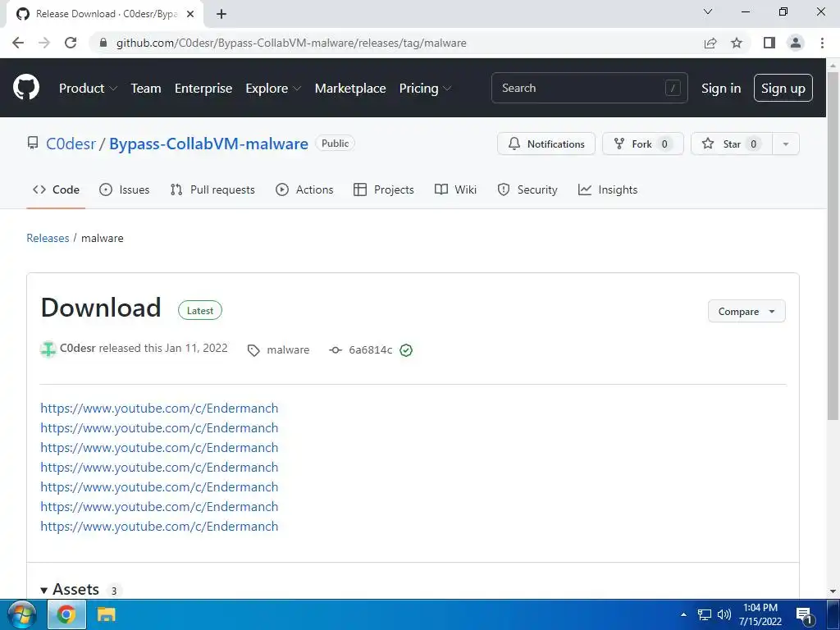The width and height of the screenshot is (840, 630).
Task: Fork the repository with Fork button
Action: [643, 144]
